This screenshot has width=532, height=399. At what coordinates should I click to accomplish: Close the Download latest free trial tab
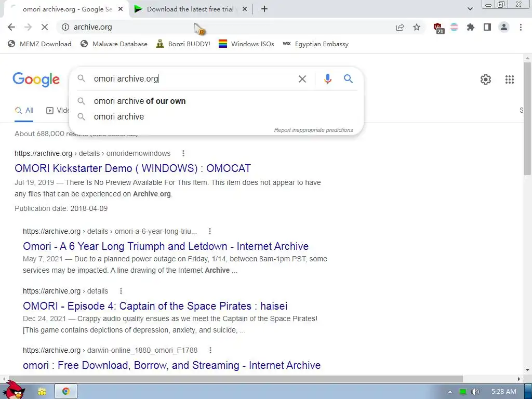coord(244,9)
